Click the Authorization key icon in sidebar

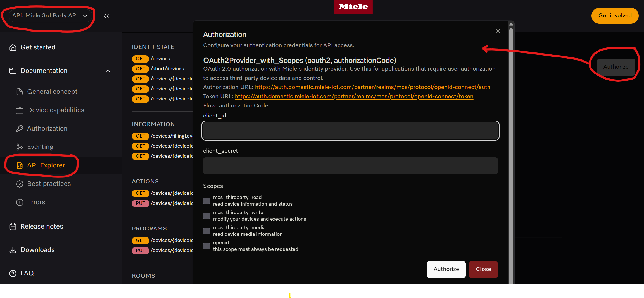click(20, 129)
